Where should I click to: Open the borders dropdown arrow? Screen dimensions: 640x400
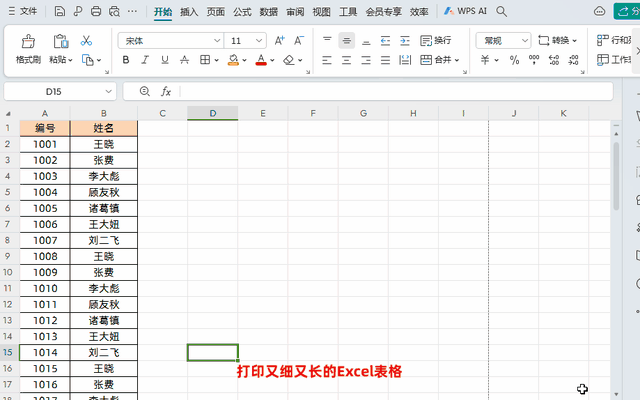coord(216,60)
